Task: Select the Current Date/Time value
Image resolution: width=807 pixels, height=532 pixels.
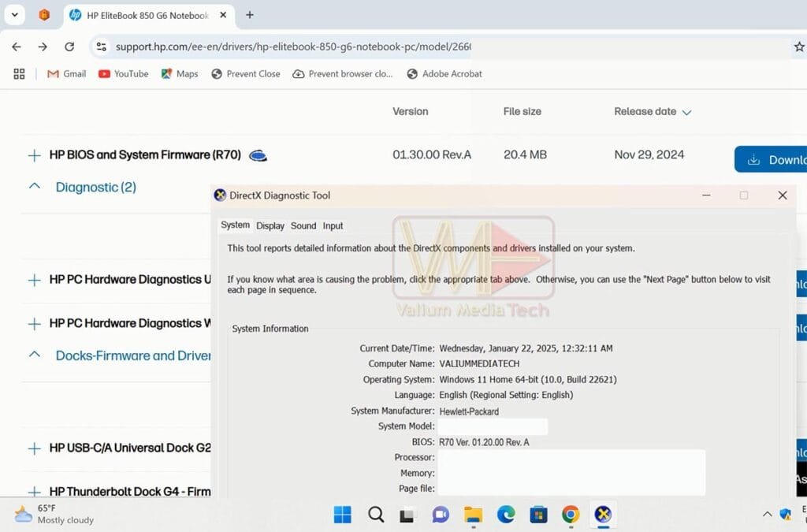Action: [x=526, y=348]
